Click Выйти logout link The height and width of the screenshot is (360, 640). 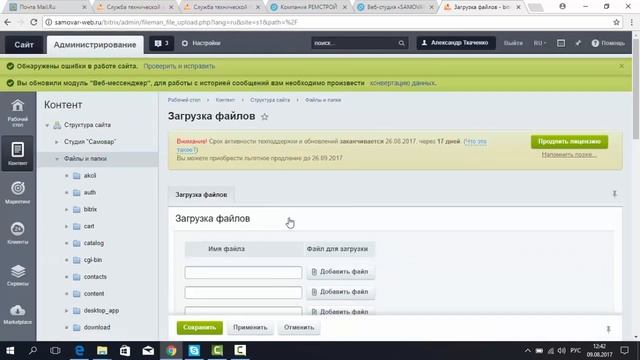pyautogui.click(x=513, y=43)
